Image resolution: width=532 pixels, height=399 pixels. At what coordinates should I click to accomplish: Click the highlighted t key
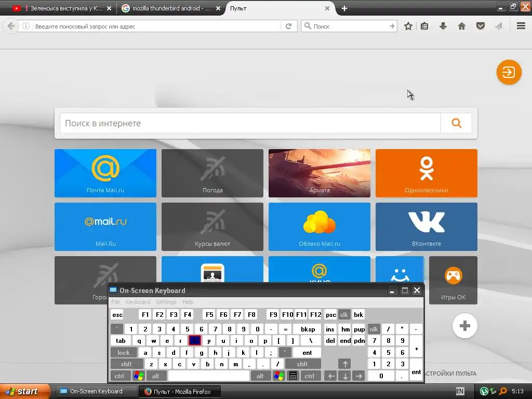(194, 341)
